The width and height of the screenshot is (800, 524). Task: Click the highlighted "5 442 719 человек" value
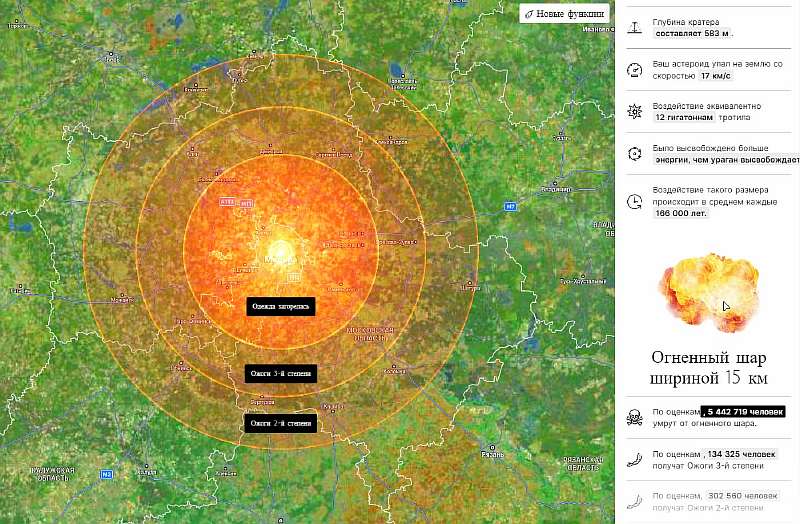click(745, 411)
